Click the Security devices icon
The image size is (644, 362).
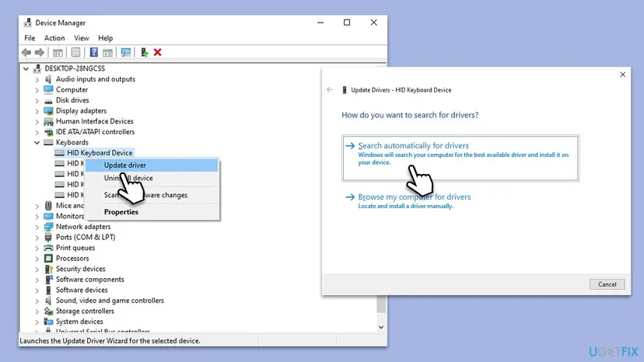point(48,269)
